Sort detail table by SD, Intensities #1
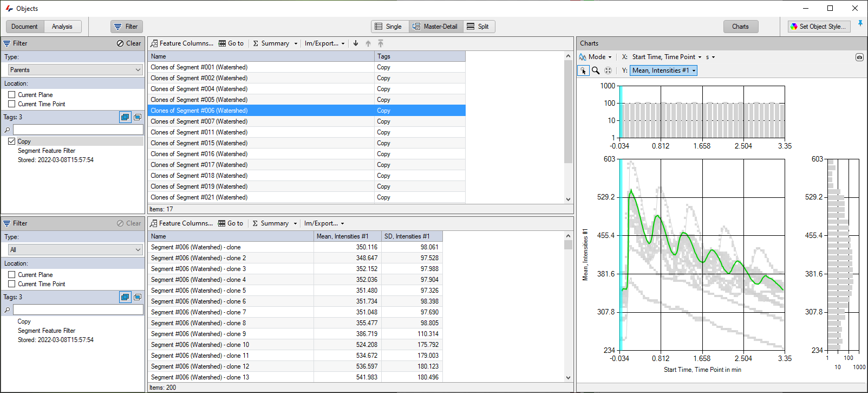 click(412, 236)
